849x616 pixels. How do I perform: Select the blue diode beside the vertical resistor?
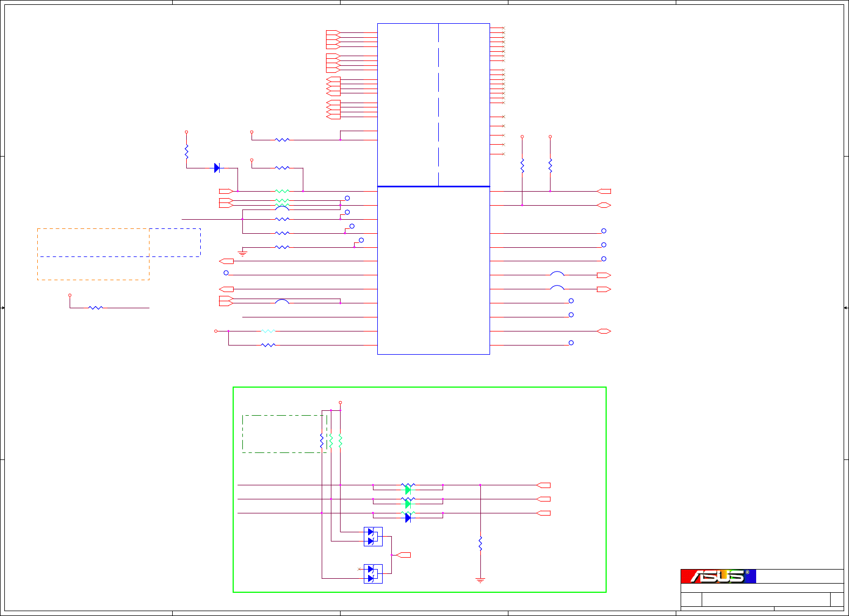tap(217, 168)
